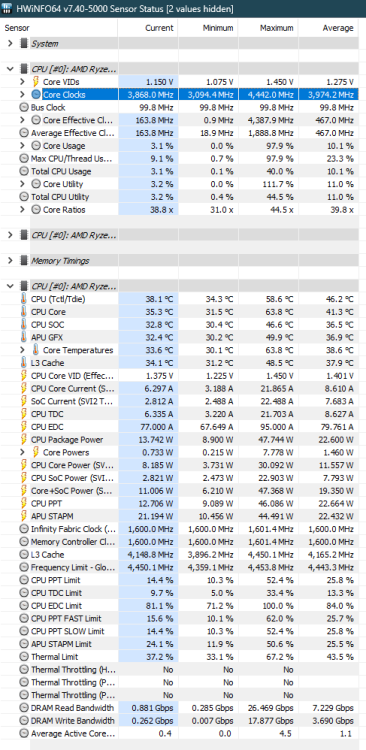Expand the Core Clocks row

22,95
